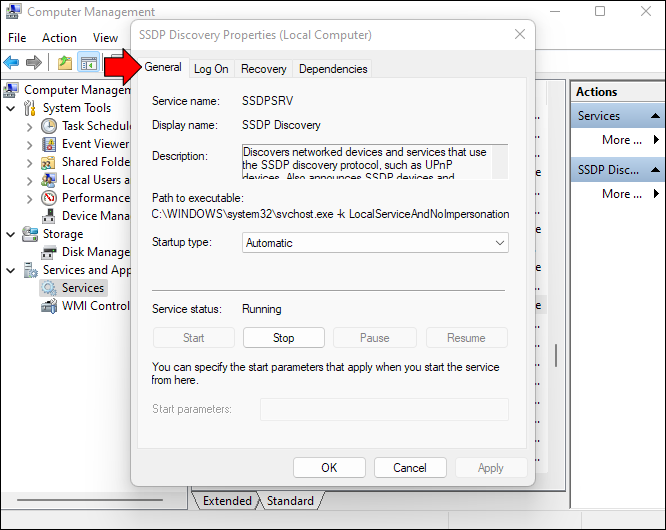This screenshot has width=666, height=530.
Task: Click the Back arrow toolbar icon
Action: 11,63
